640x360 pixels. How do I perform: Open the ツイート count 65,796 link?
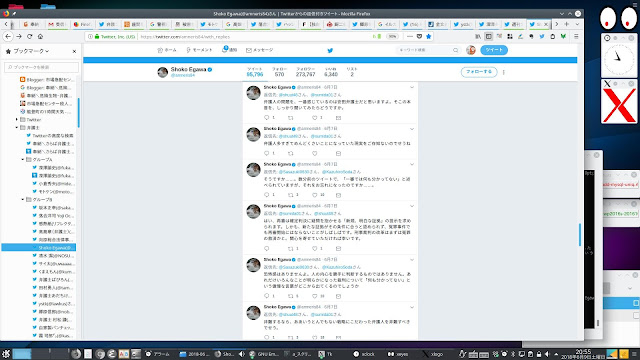pos(255,72)
